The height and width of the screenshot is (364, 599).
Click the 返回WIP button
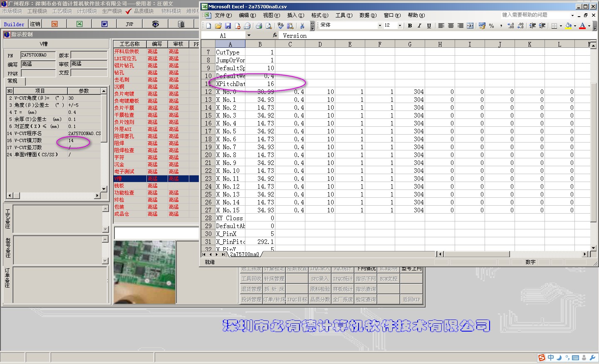[x=411, y=299]
